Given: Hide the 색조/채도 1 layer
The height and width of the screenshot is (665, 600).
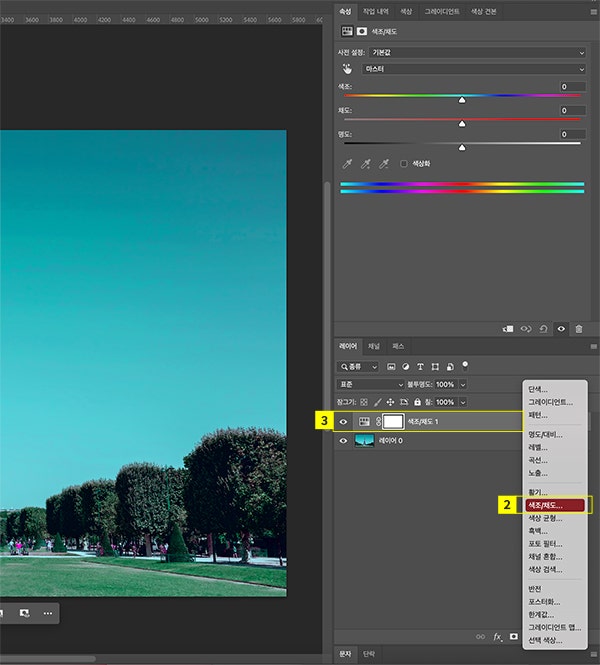Looking at the screenshot, I should 343,422.
